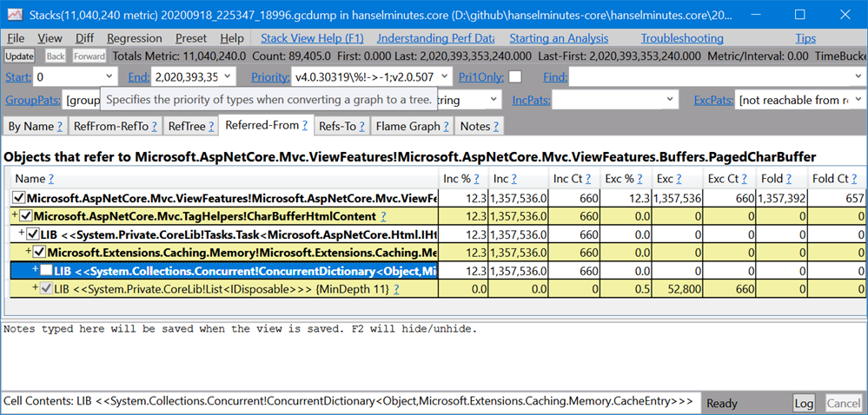Screen dimensions: 868x415
Task: Switch to the Notes tab
Action: click(x=479, y=127)
